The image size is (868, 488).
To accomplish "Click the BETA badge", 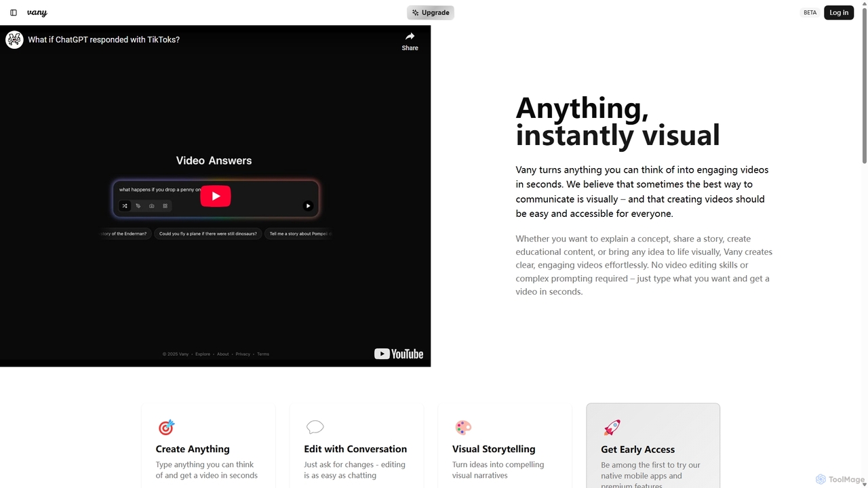I will coord(810,13).
